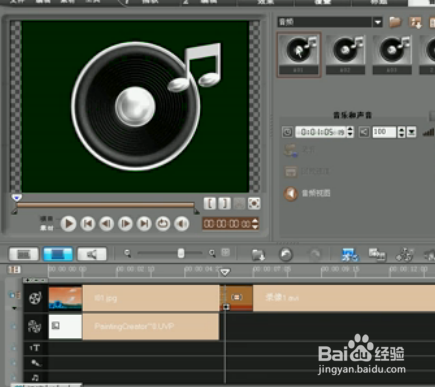The image size is (435, 387).
Task: Fit project in timeline window icon
Action: 226,253
